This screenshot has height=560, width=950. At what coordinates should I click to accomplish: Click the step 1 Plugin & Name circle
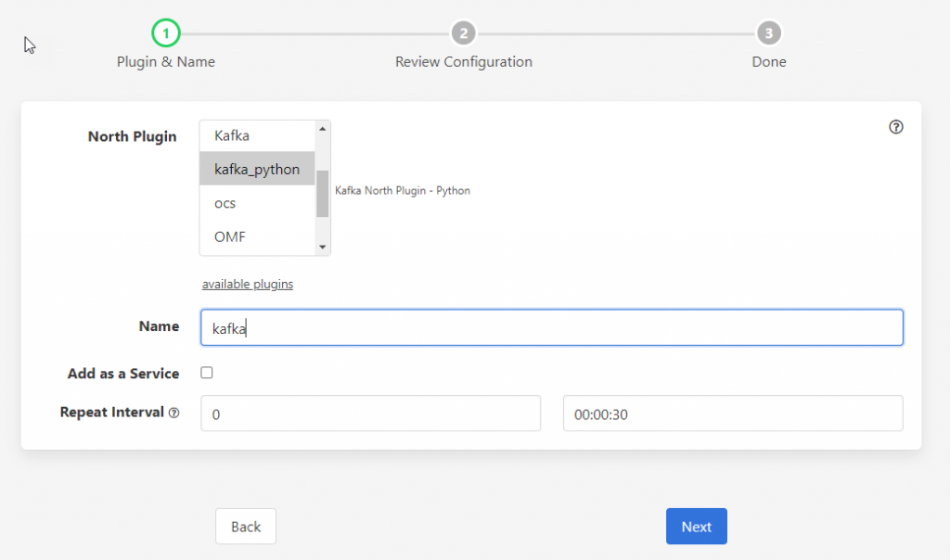pyautogui.click(x=165, y=33)
